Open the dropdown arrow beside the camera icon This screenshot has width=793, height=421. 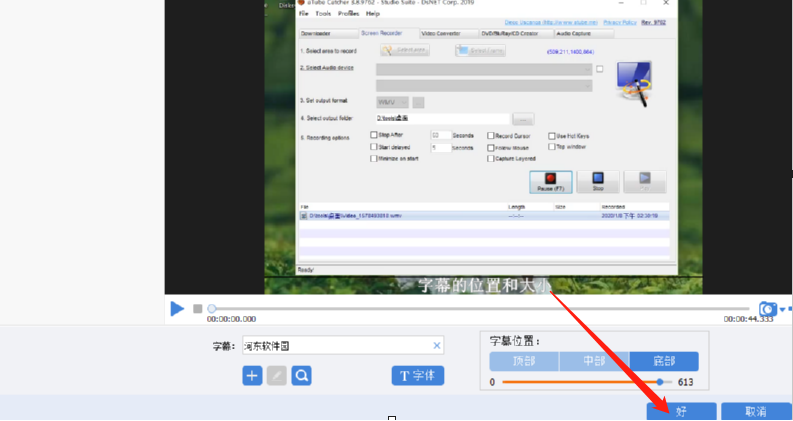pos(783,309)
